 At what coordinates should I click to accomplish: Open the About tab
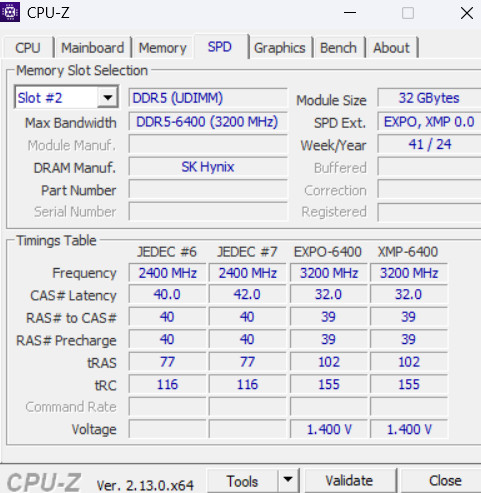pos(392,48)
